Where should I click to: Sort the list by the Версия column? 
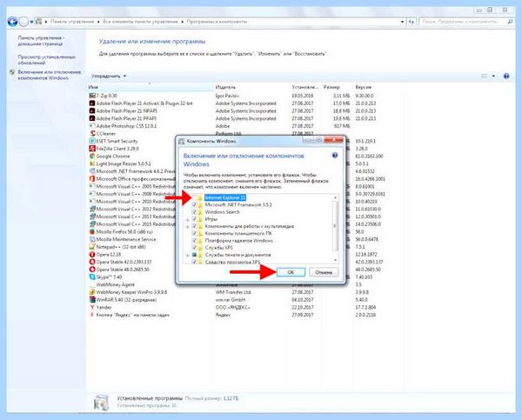tap(378, 87)
